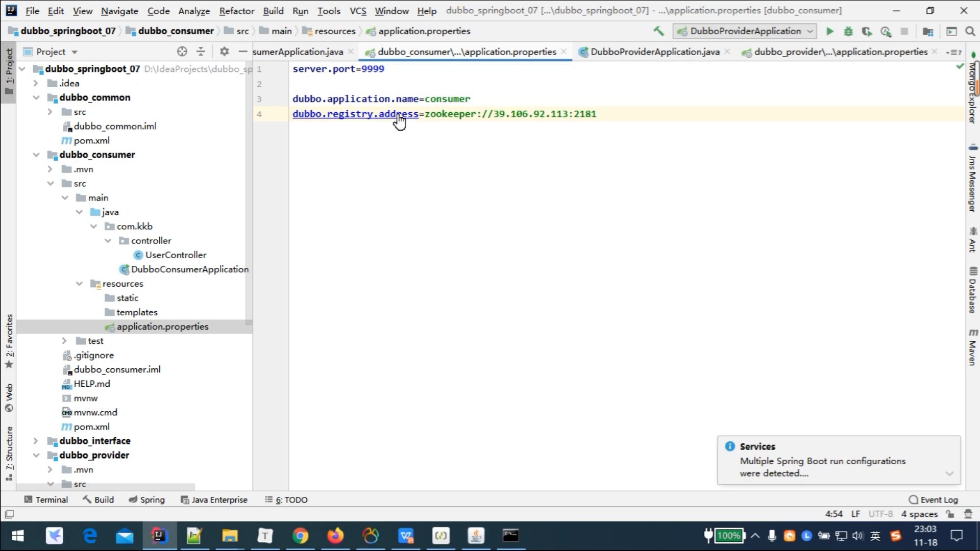Expand the dubbo_interface project tree item

tap(36, 441)
